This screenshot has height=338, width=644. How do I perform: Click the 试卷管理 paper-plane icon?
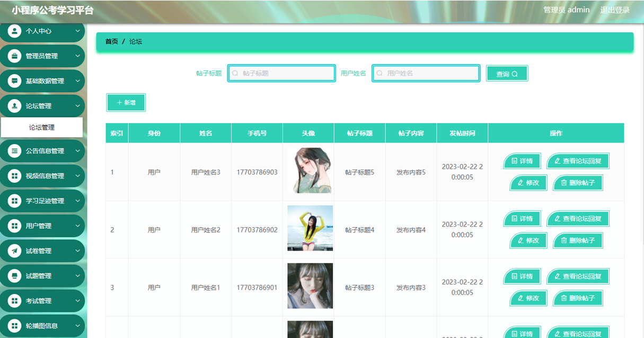pos(15,251)
